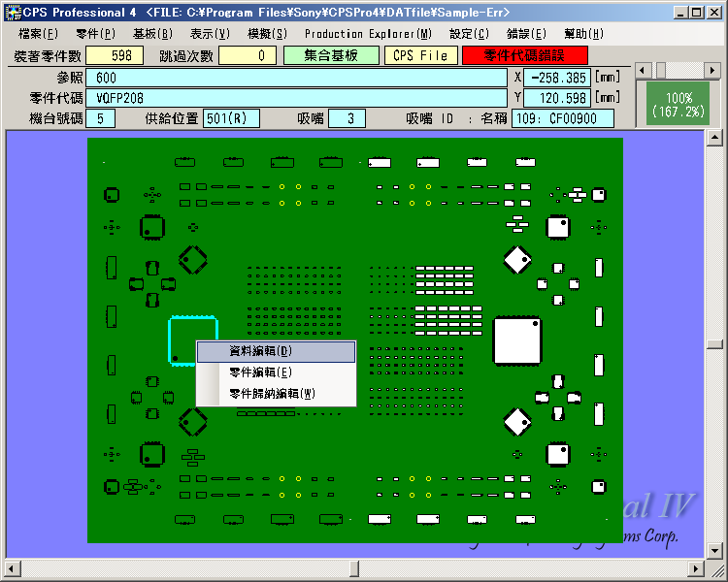Click the green 100% zoom indicator
The height and width of the screenshot is (582, 728).
tap(678, 105)
